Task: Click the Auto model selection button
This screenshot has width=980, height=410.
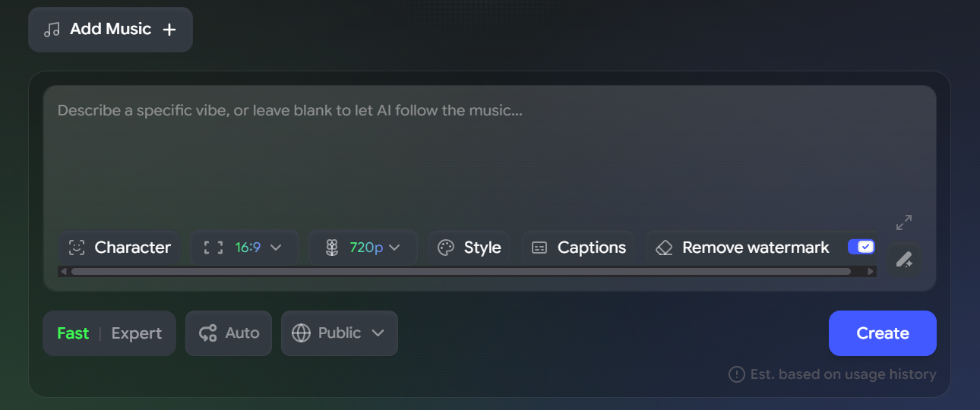Action: click(229, 333)
